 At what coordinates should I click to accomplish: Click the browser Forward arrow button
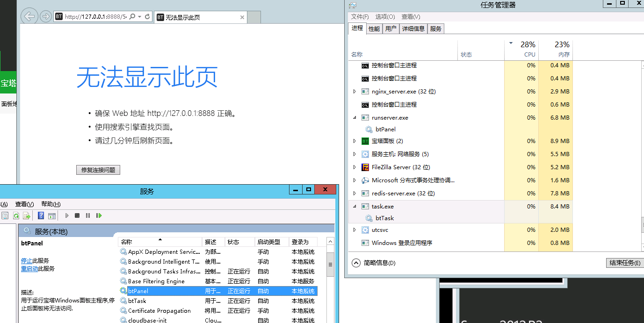pos(45,16)
